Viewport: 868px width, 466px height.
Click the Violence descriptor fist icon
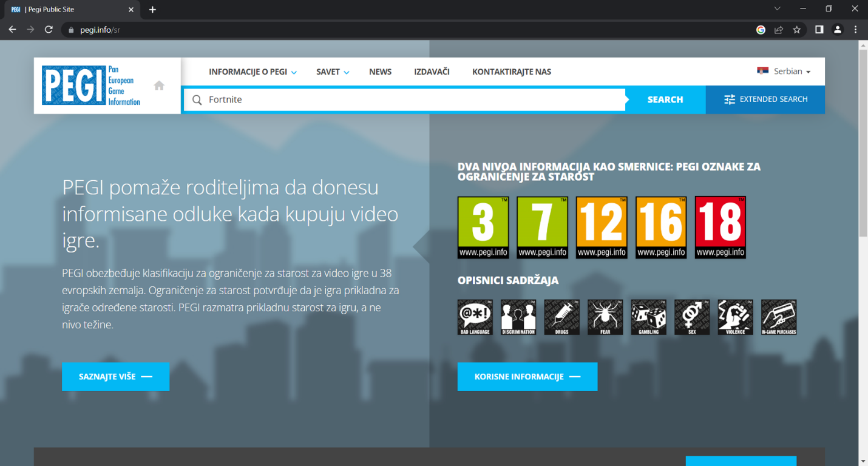[735, 317]
